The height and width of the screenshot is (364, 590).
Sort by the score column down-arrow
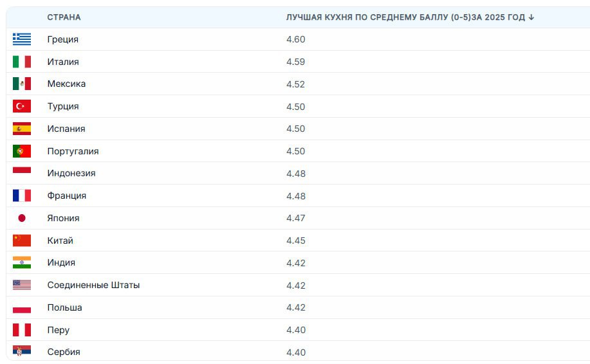(531, 17)
